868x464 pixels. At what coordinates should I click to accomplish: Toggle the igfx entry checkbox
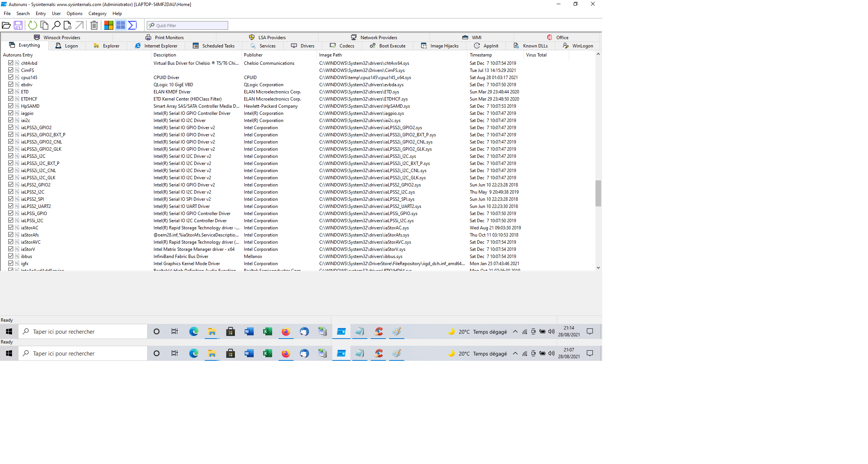(11, 263)
